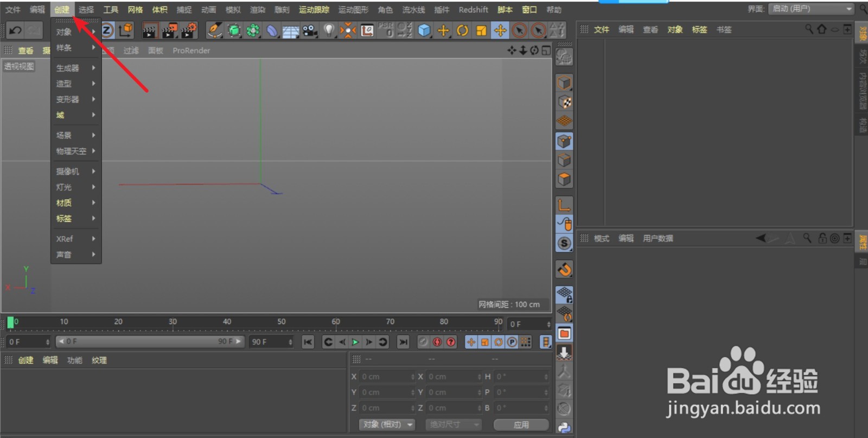Click the green Subdivision Surface generator icon
This screenshot has height=438, width=868.
click(234, 30)
